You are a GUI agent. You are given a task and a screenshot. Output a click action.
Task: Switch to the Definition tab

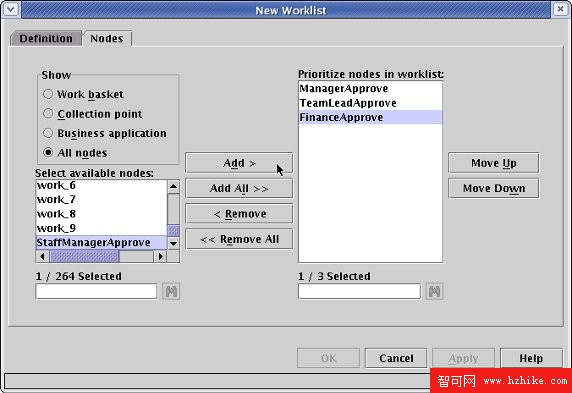(46, 39)
